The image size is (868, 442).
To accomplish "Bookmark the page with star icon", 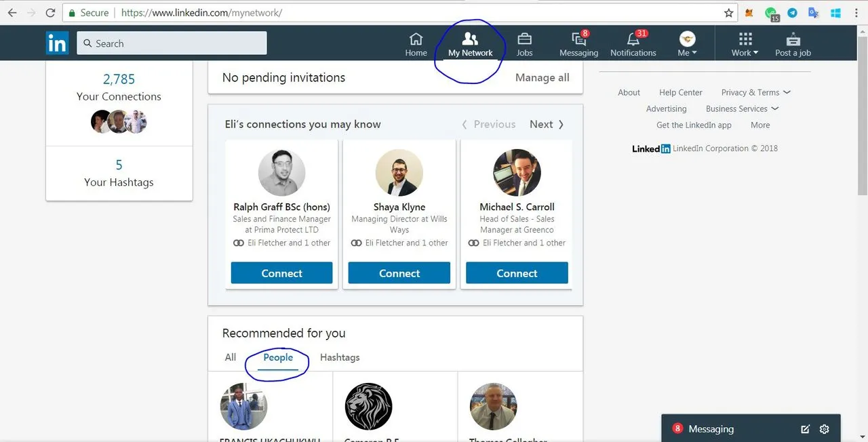I will (729, 13).
